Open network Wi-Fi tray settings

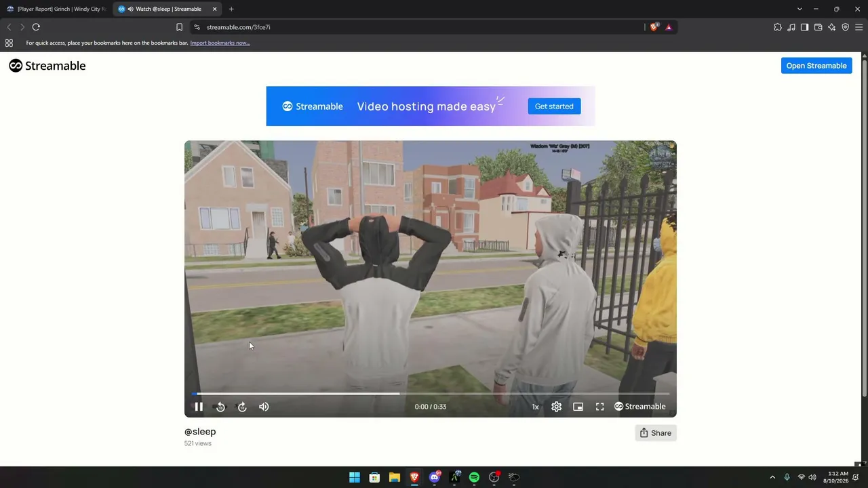click(x=802, y=477)
